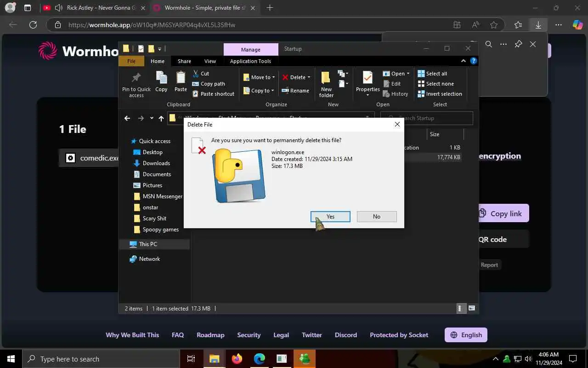This screenshot has width=588, height=368.
Task: Refresh the Edge browser page
Action: (33, 25)
